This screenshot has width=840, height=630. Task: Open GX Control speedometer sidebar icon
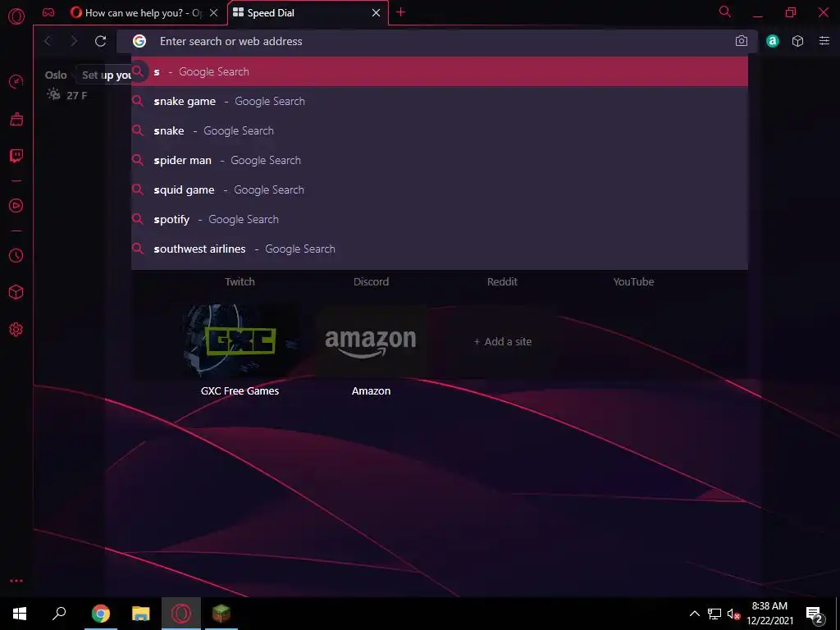click(x=16, y=81)
